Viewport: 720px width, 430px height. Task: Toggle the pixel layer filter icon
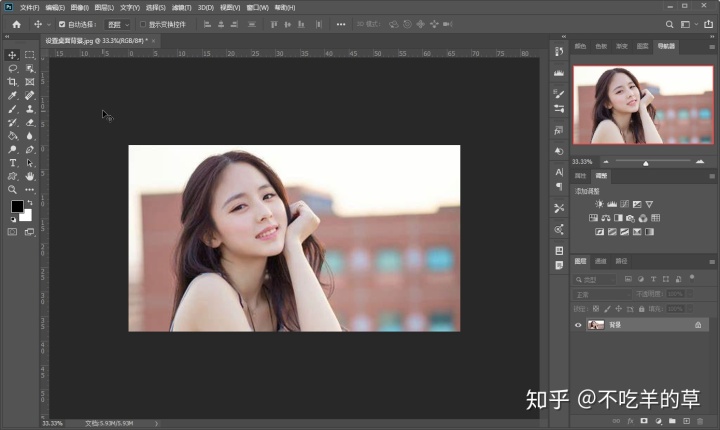(628, 279)
